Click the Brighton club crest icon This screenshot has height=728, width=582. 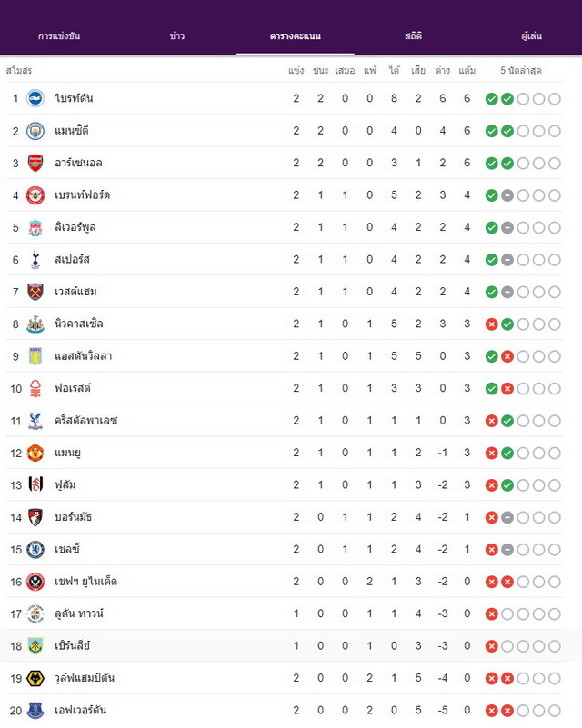pyautogui.click(x=35, y=98)
